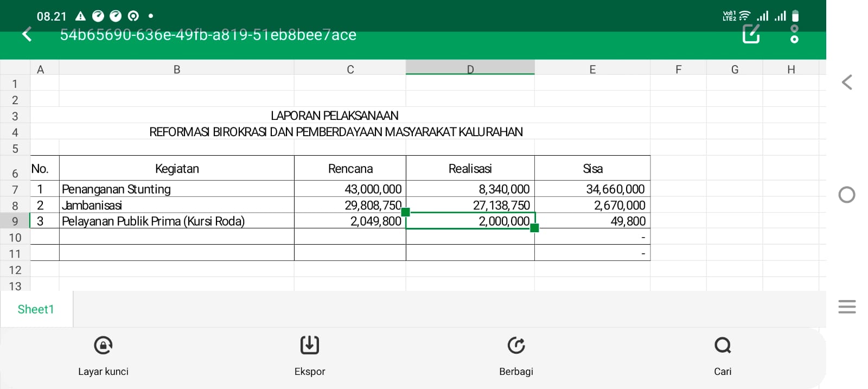Select the Jambanisasi cell
The height and width of the screenshot is (389, 868).
tap(176, 205)
